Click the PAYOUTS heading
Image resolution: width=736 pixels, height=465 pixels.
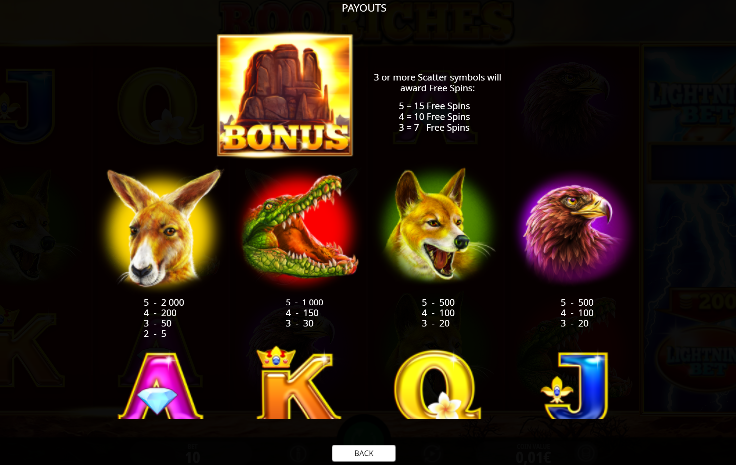(x=364, y=8)
